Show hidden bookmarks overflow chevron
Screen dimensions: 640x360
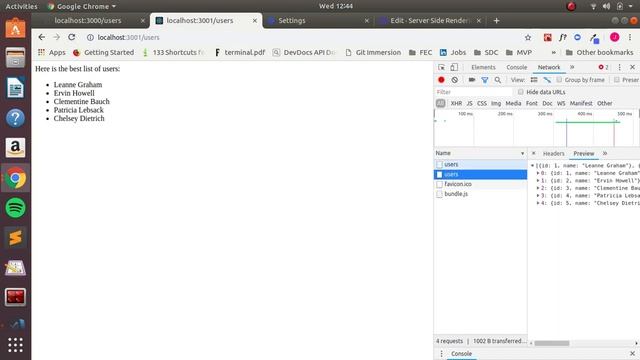553,53
